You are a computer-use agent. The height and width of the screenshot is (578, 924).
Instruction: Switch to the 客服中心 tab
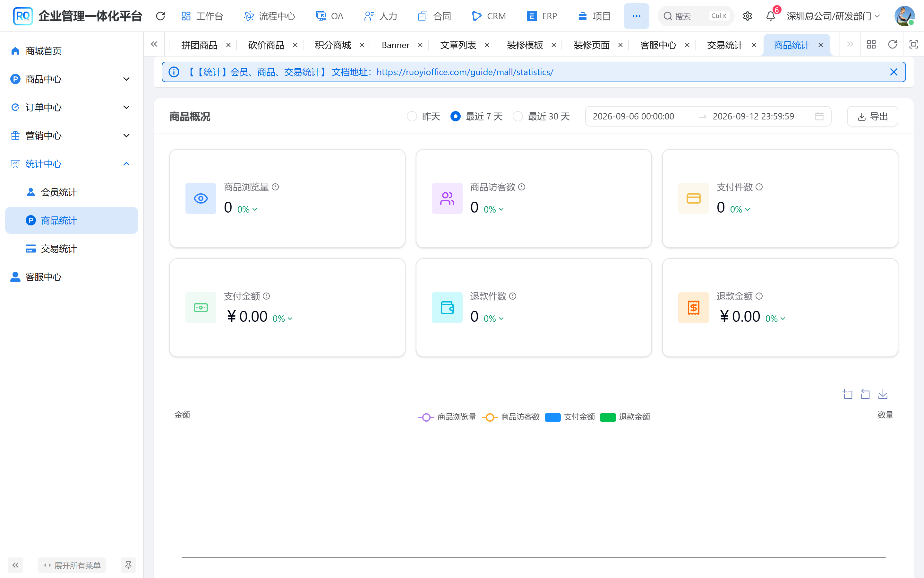[x=658, y=45]
